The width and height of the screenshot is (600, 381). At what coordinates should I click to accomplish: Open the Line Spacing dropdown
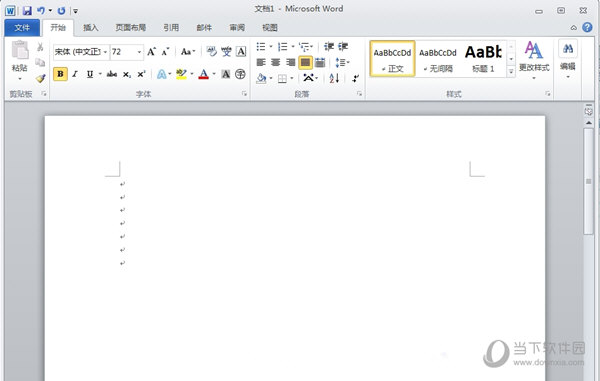click(x=342, y=62)
